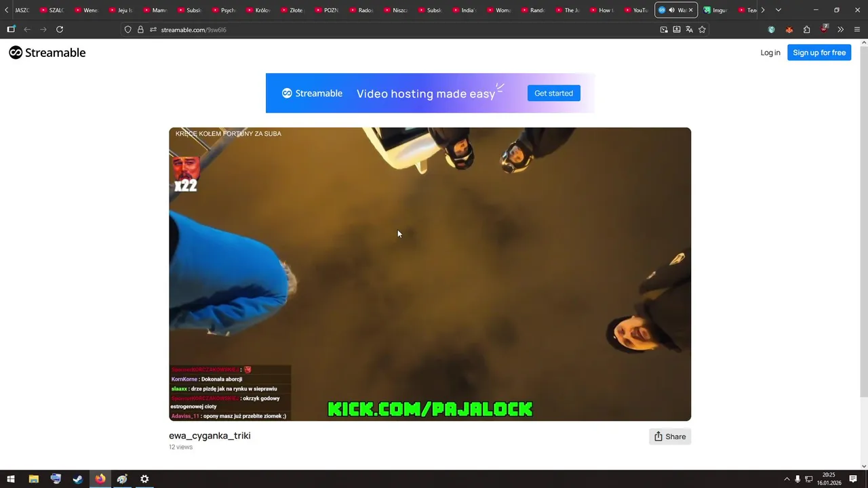Open the Settings gear on the taskbar
The image size is (868, 488).
click(x=144, y=479)
